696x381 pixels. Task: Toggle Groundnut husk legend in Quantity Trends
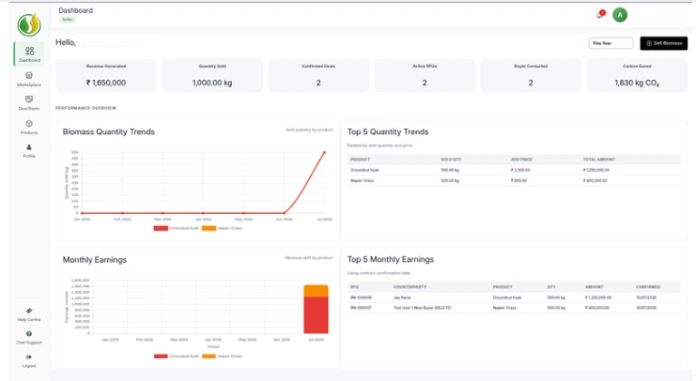coord(176,228)
